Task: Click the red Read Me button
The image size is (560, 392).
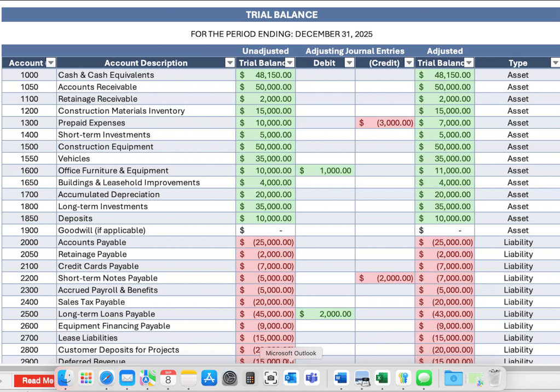Action: [x=34, y=381]
